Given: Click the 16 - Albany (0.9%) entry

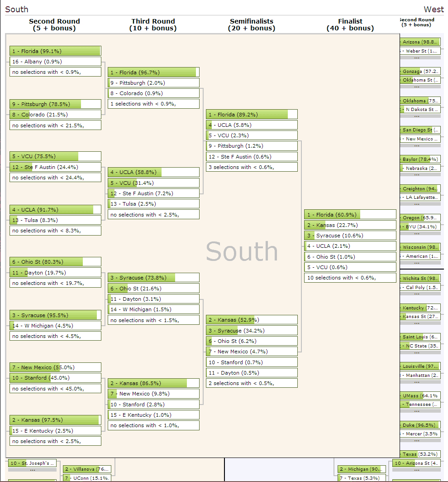Looking at the screenshot, I should click(x=55, y=62).
